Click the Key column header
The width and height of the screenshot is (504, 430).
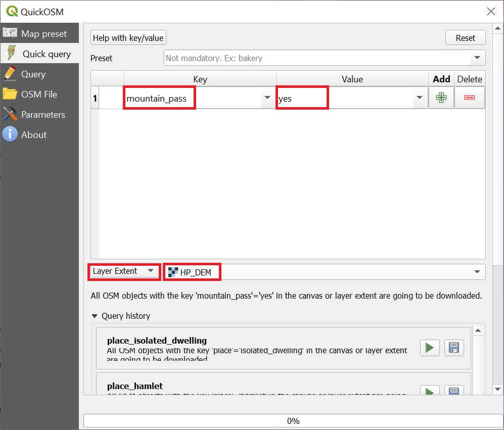[x=200, y=79]
